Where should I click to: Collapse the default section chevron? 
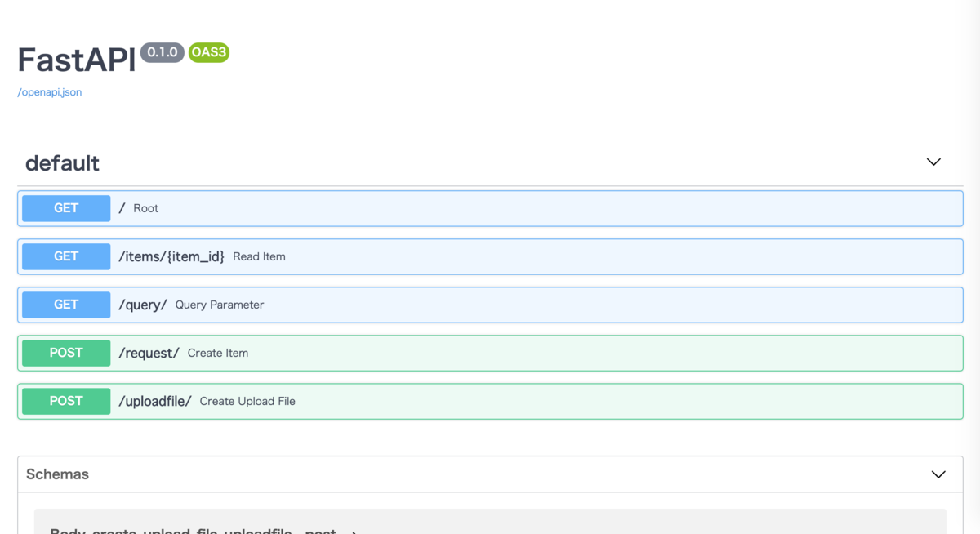933,162
